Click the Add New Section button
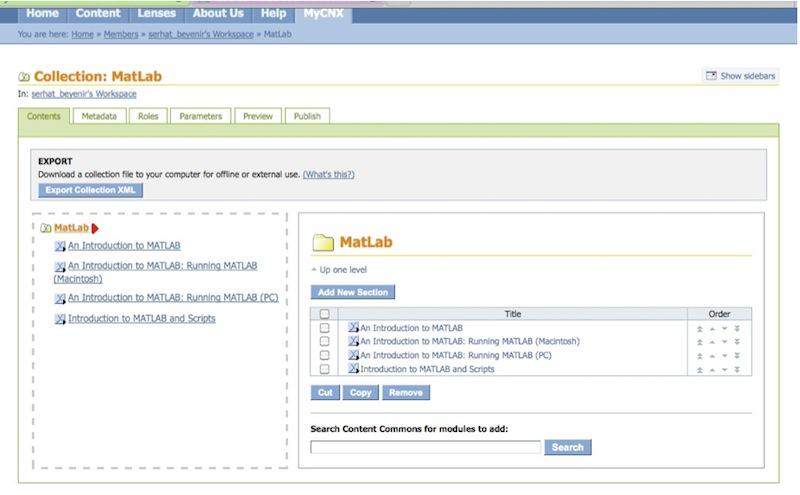The image size is (800, 495). (x=353, y=292)
